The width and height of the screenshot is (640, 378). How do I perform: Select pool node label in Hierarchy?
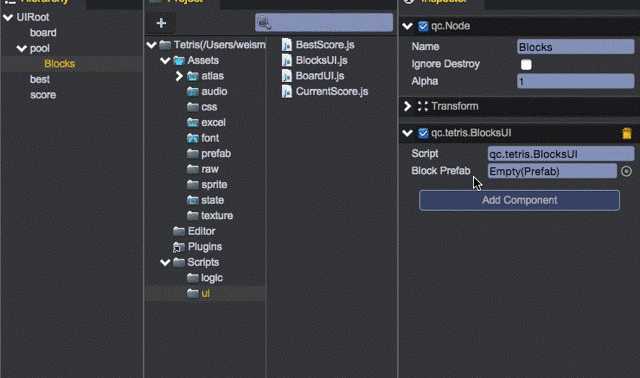pos(40,49)
